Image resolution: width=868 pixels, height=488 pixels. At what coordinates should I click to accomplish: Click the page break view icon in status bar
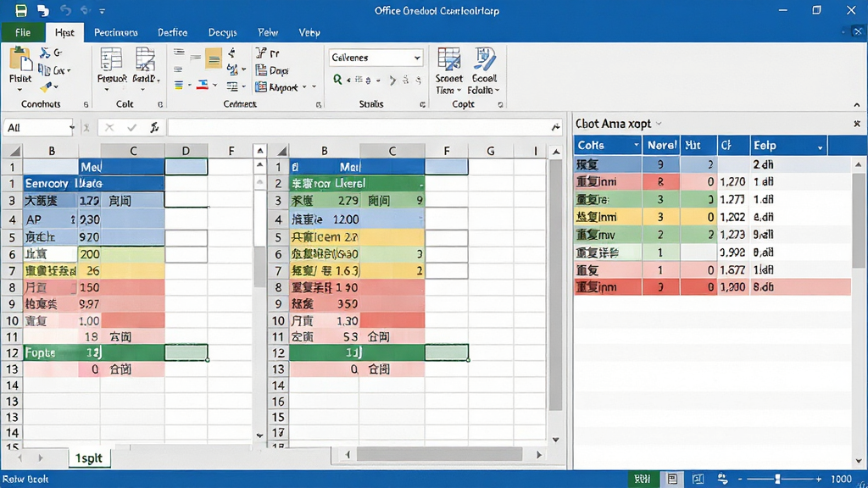click(x=698, y=479)
